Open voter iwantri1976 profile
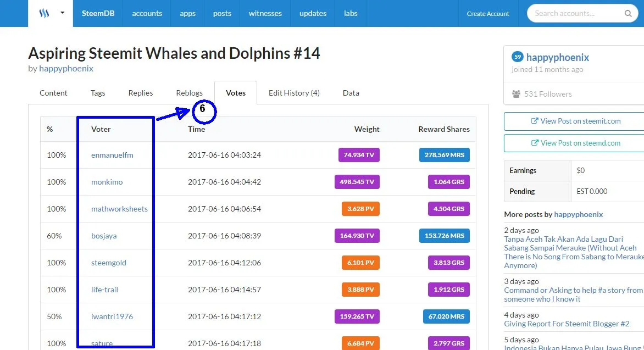The height and width of the screenshot is (350, 644). click(x=112, y=316)
